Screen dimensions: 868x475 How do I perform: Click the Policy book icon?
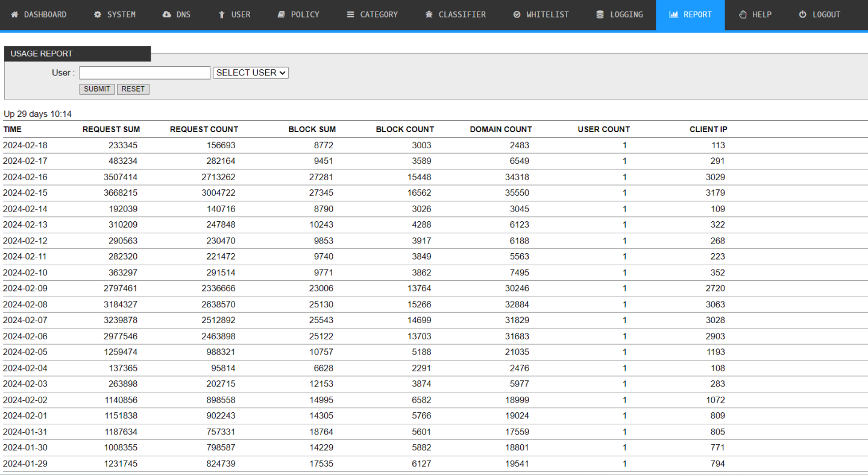[281, 14]
